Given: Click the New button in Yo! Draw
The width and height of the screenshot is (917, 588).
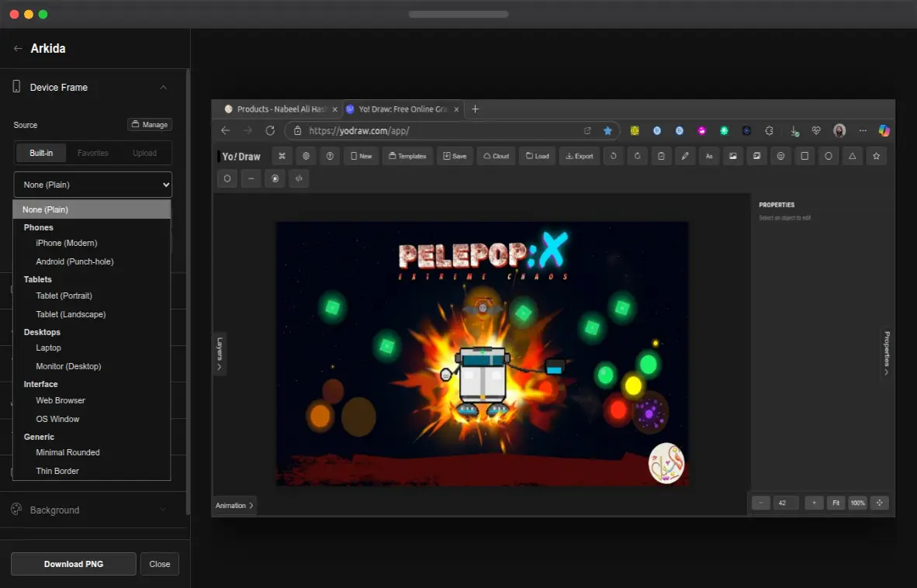Looking at the screenshot, I should tap(361, 156).
